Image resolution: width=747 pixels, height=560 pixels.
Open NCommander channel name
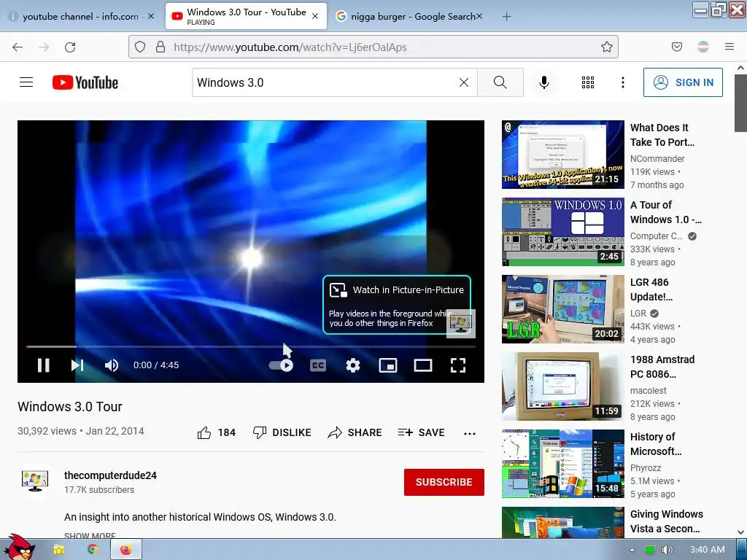(x=657, y=158)
